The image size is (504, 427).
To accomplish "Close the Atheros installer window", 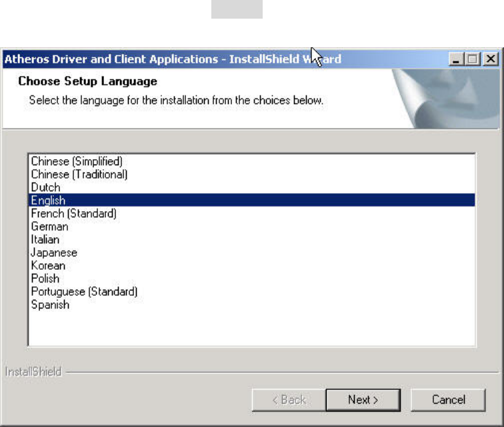I will (491, 59).
